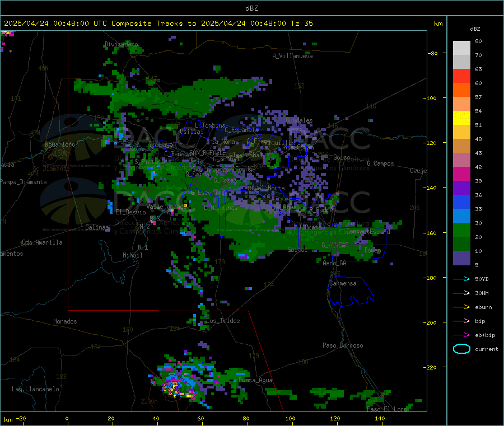Click the Salinas map label
504x426 pixels.
pos(97,227)
